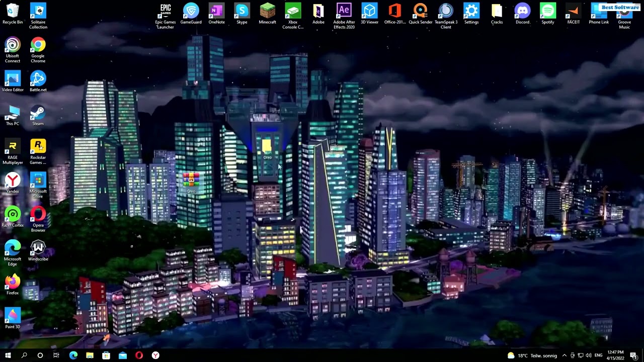
Task: Select the Firefox desktop icon
Action: click(x=13, y=285)
